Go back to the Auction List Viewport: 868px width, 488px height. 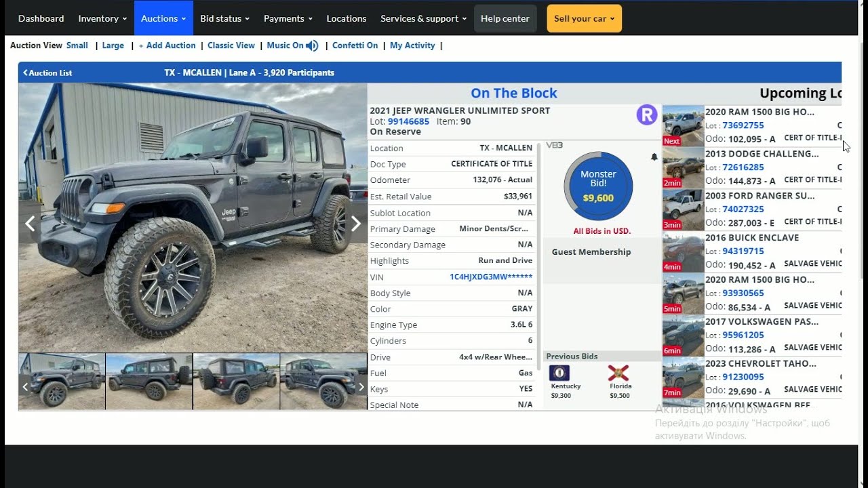(47, 73)
